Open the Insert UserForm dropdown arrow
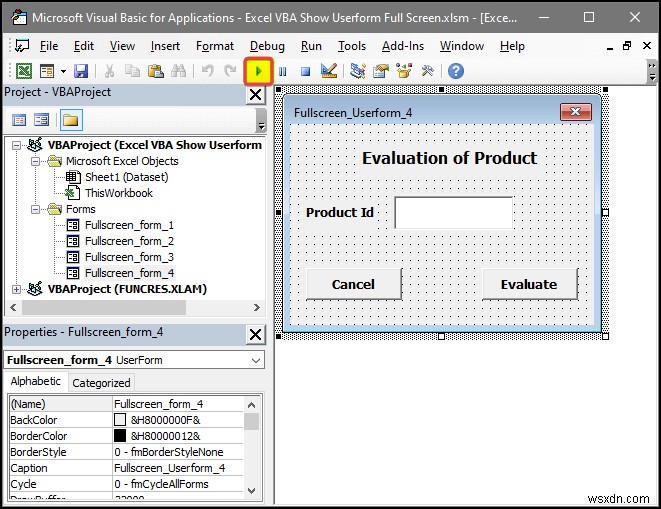The width and height of the screenshot is (661, 509). [63, 71]
